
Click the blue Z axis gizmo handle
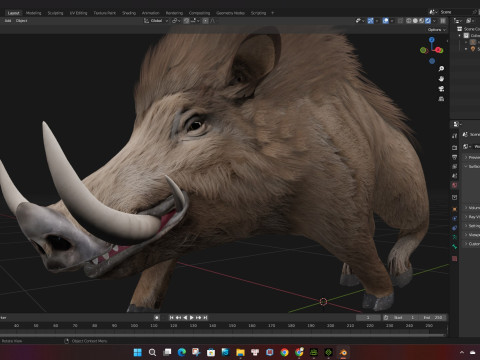(x=432, y=39)
